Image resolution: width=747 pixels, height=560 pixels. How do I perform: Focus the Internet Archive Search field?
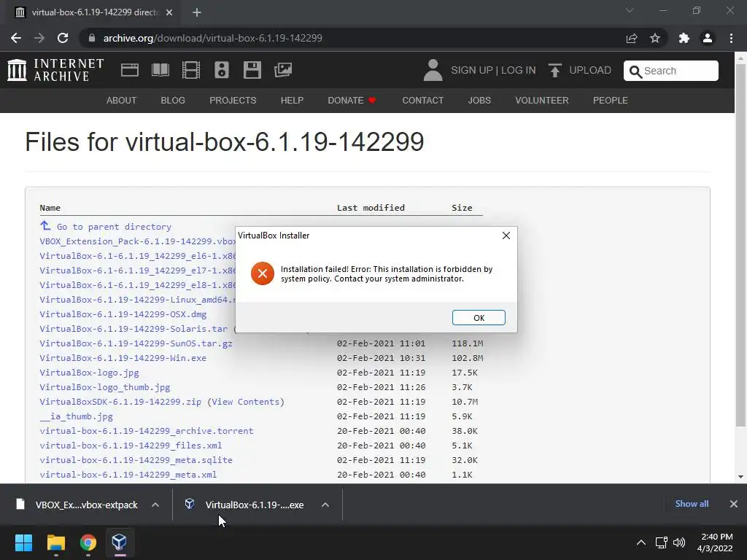coord(671,71)
